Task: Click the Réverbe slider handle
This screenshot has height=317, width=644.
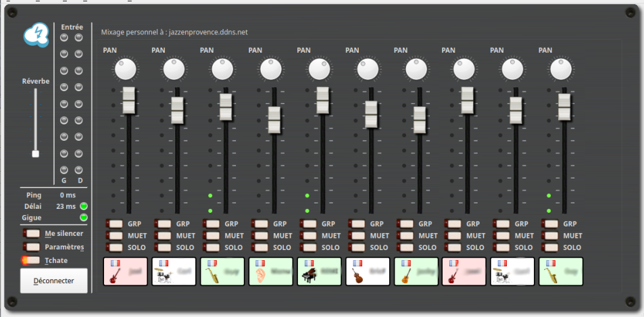Action: point(35,154)
